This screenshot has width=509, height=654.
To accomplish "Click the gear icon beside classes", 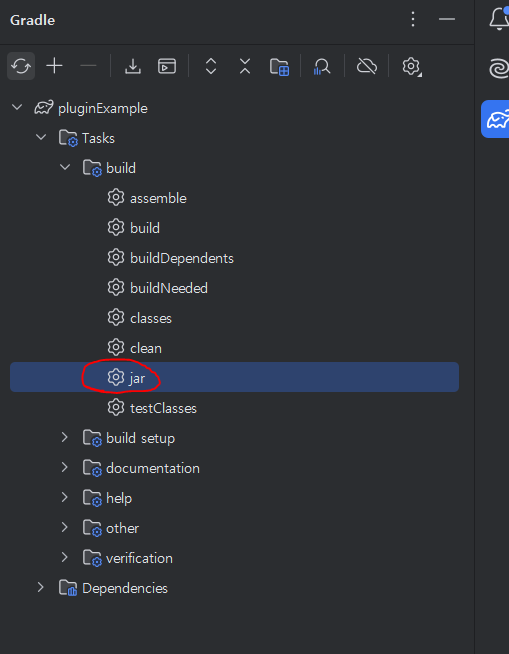I will tap(116, 317).
